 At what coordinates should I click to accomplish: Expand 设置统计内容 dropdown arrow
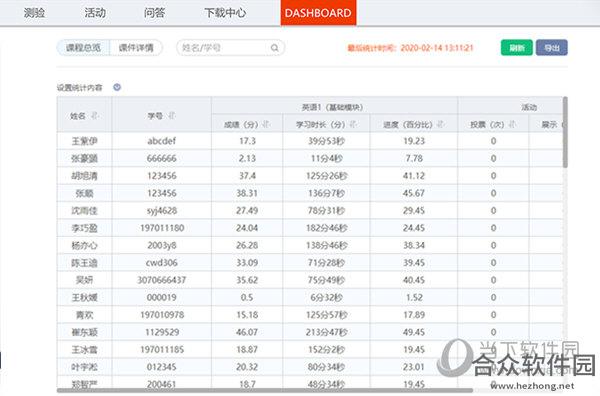[117, 87]
